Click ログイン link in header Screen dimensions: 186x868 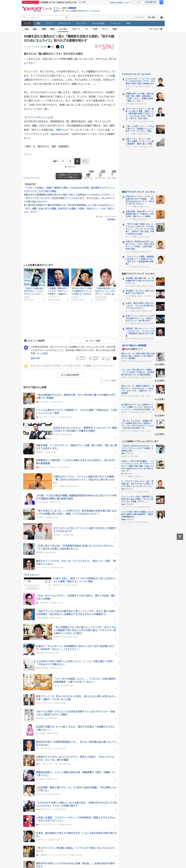pos(57,11)
